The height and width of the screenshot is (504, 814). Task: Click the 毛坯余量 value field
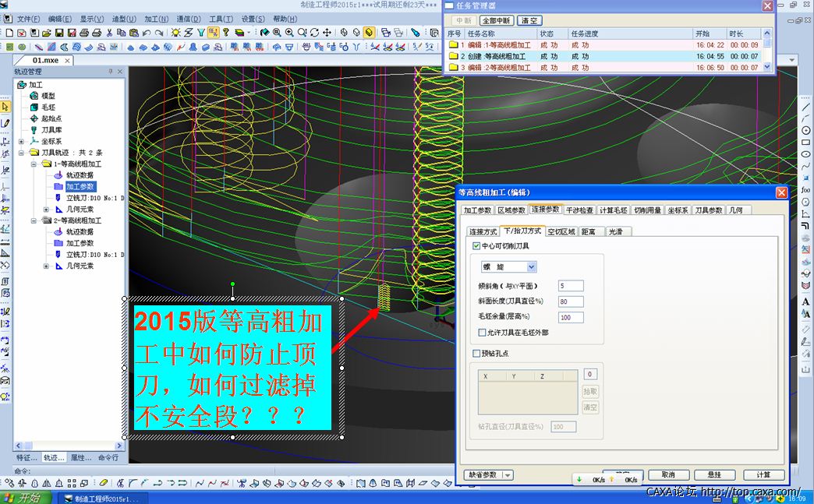[x=571, y=317]
